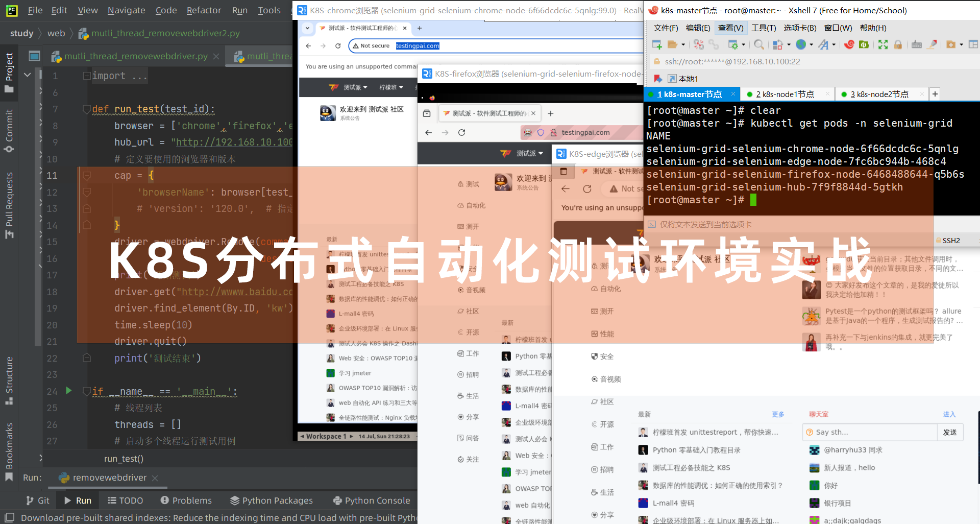Click the lock screen icon in Xshell toolbar

coord(898,45)
